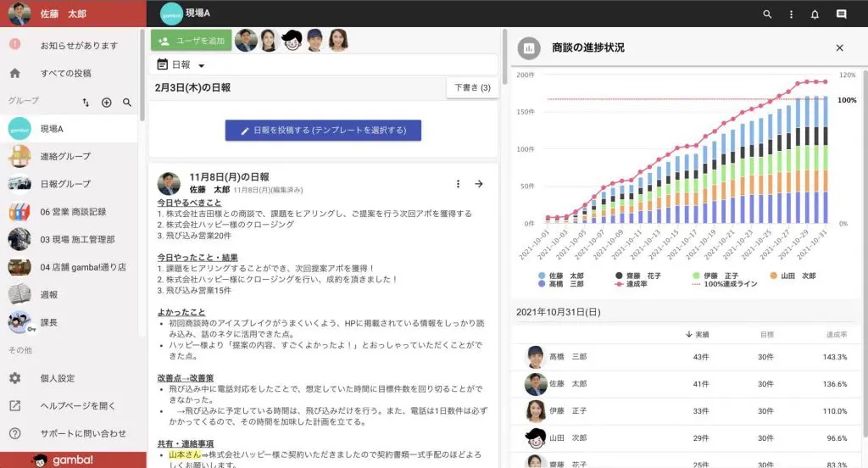Toggle 山田 次郎 series in chart legend

(793, 276)
